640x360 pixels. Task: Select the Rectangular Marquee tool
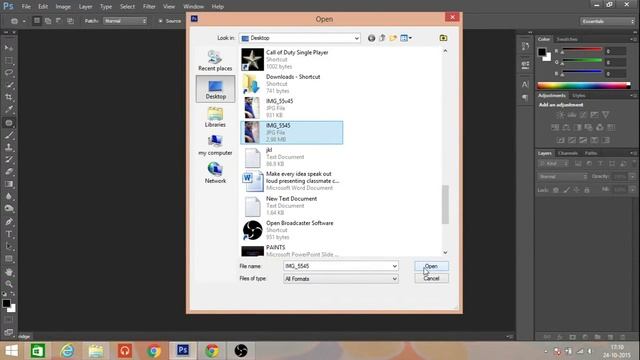click(9, 60)
